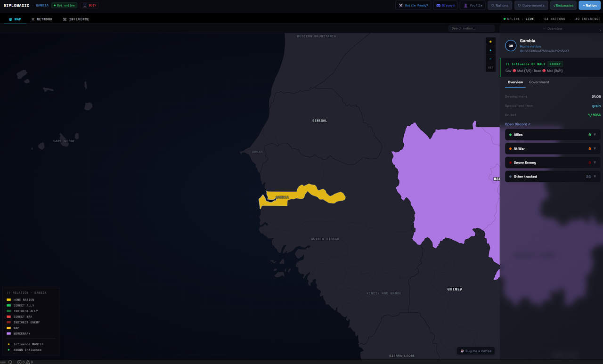The height and width of the screenshot is (364, 603).
Task: Zoom in with the cyan plus map control
Action: pos(490,50)
